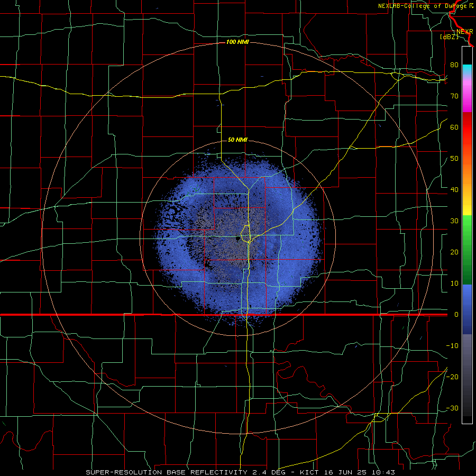476x476 pixels.
Task: Click the SUPER-RESOLUTION BASE REFLECTIVITY product title
Action: click(167, 472)
